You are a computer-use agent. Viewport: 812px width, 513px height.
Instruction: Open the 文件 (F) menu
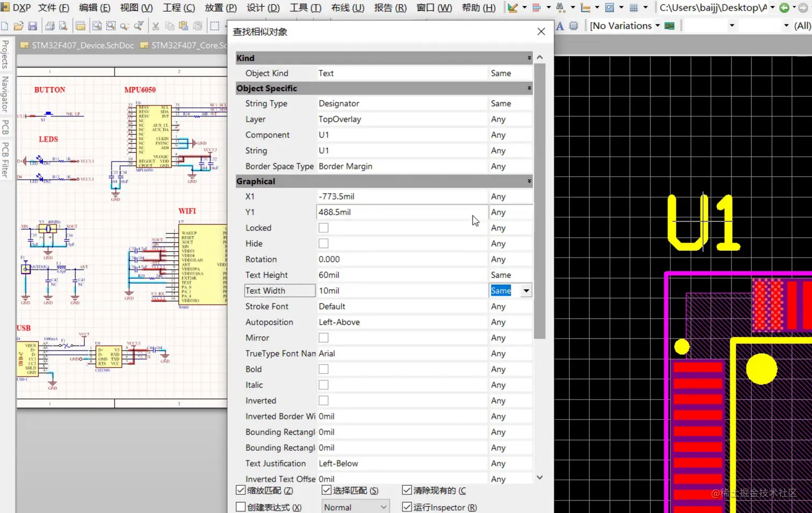pyautogui.click(x=54, y=8)
